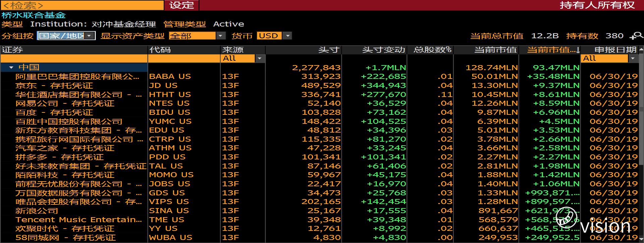Image resolution: width=644 pixels, height=243 pixels.
Task: Open the 桥水联合基金 fund title
Action: coord(34,15)
